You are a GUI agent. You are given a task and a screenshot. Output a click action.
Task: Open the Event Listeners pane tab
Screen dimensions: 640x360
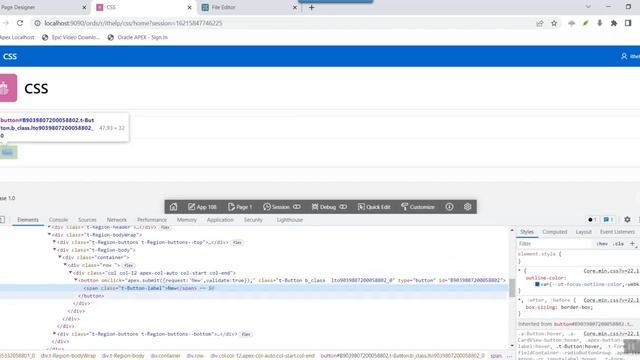617,232
